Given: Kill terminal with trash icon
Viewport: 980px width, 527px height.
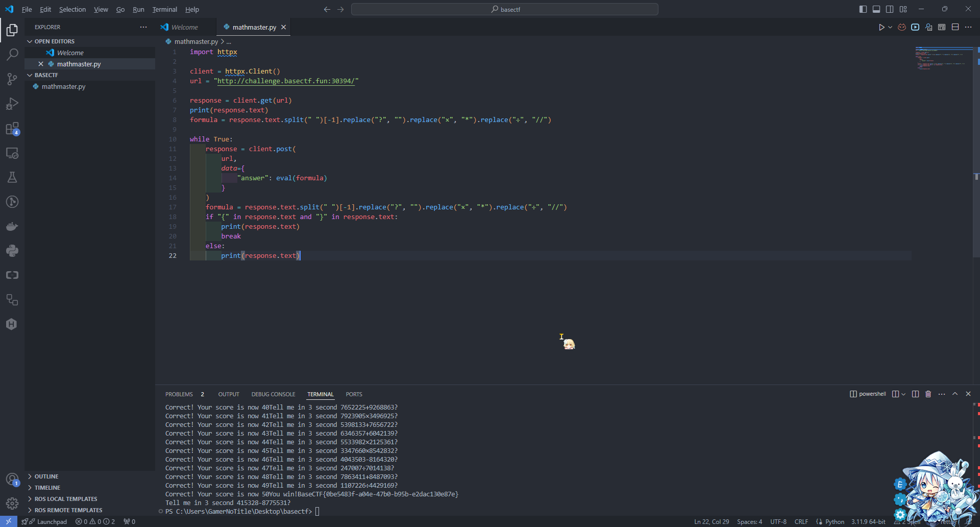Looking at the screenshot, I should (x=928, y=394).
